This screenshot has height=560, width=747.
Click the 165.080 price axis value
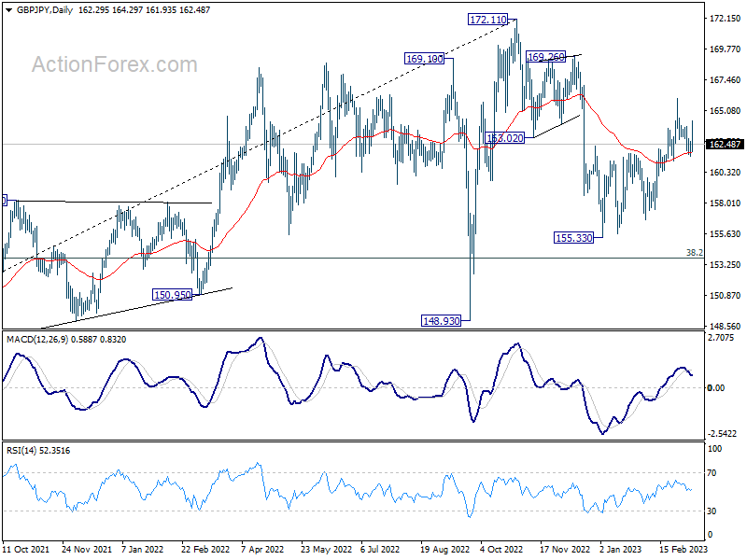[726, 110]
